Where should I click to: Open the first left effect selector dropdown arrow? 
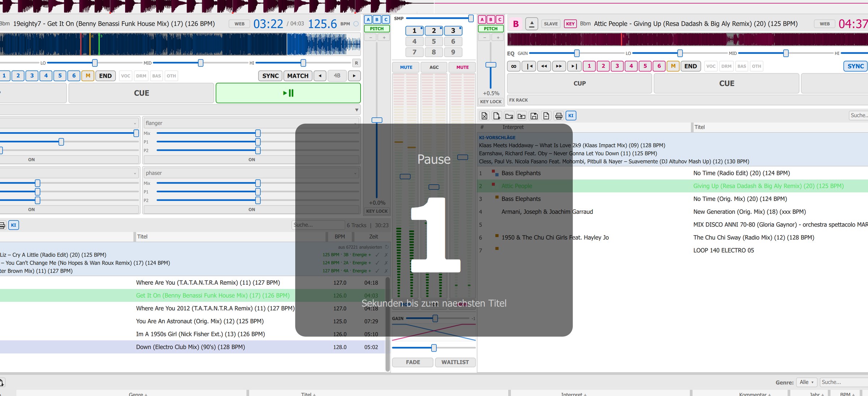[x=135, y=123]
